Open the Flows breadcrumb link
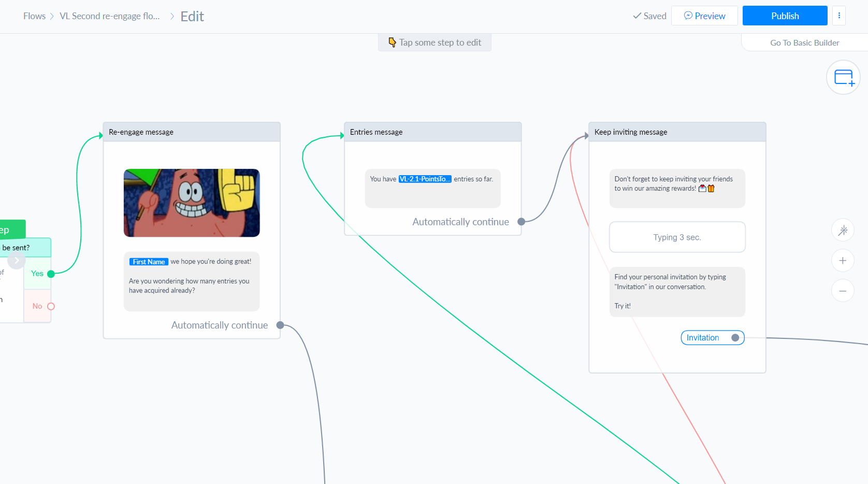Viewport: 868px width, 484px height. coord(34,16)
